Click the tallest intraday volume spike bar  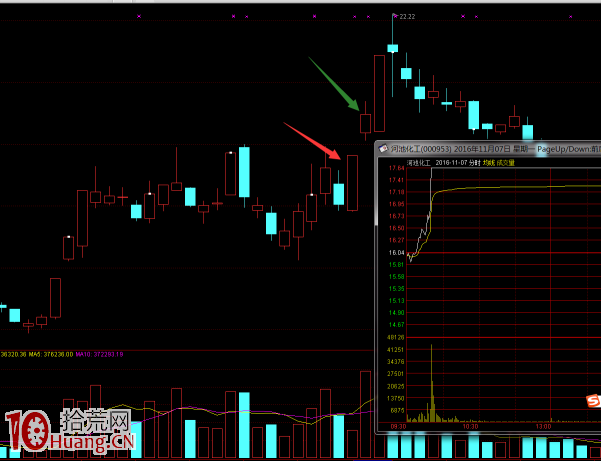click(x=431, y=383)
